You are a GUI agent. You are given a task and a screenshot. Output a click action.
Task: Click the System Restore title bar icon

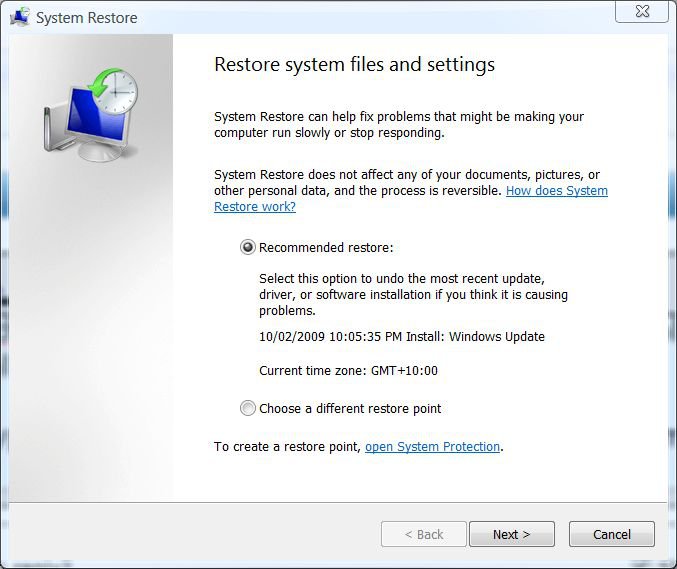click(x=20, y=17)
